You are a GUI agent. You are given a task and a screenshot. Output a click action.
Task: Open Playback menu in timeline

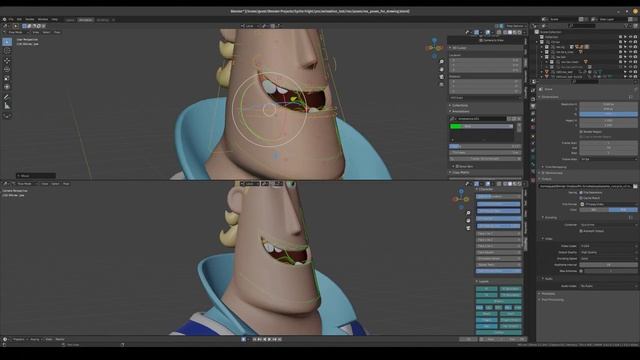[x=18, y=339]
